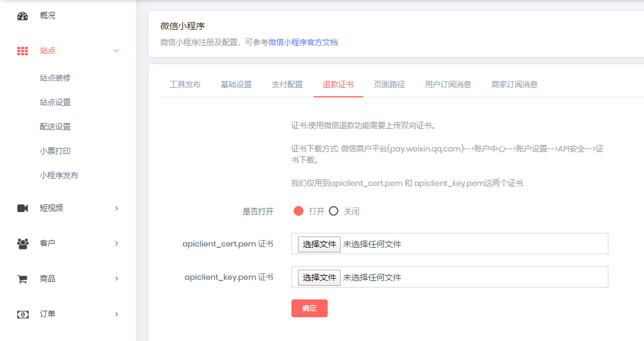Click the red grid icon beside 站点
The height and width of the screenshot is (341, 644).
click(x=23, y=51)
